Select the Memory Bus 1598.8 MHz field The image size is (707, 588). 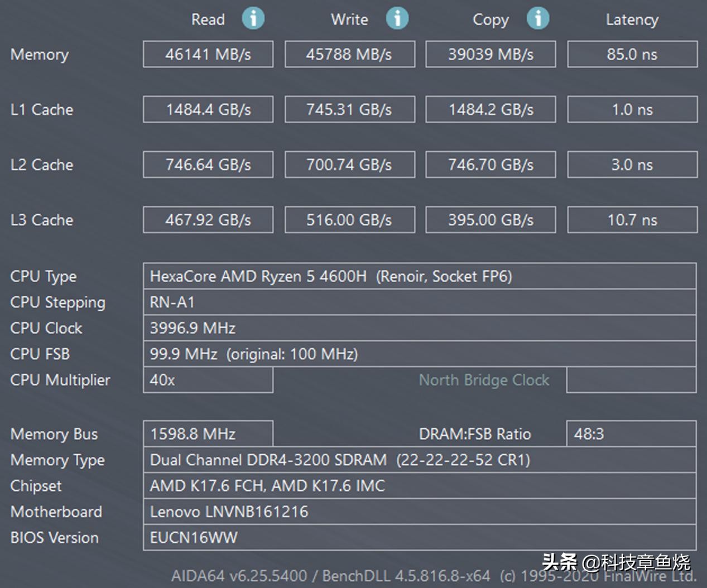coord(208,434)
